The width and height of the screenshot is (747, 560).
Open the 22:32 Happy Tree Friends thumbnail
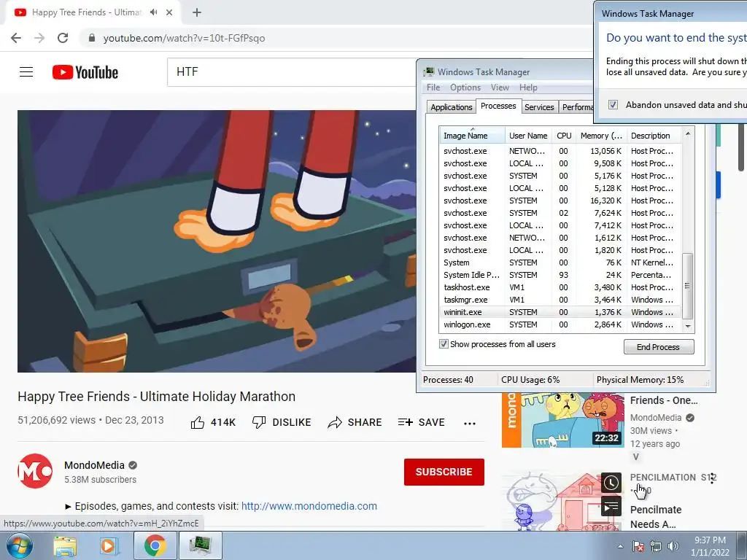[x=562, y=420]
